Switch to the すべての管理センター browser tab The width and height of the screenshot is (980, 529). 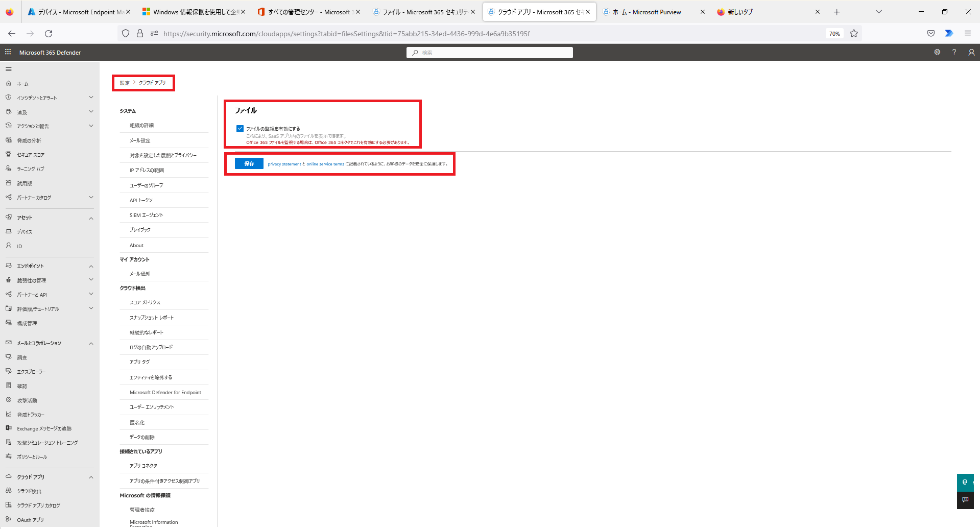click(x=309, y=12)
